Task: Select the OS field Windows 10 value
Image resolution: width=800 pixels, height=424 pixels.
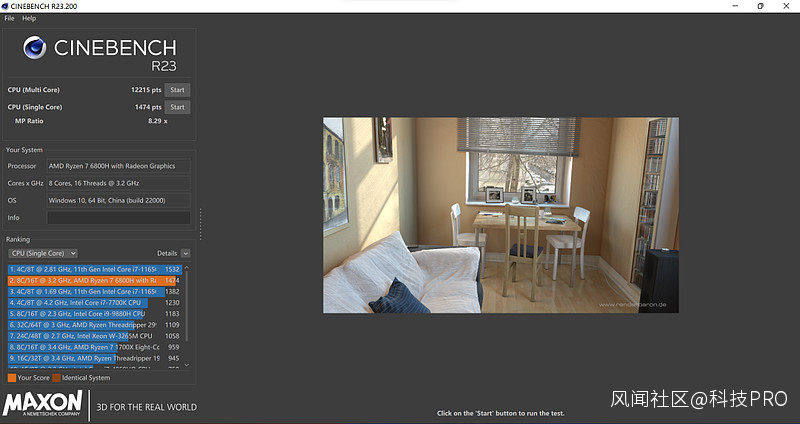Action: coord(119,201)
